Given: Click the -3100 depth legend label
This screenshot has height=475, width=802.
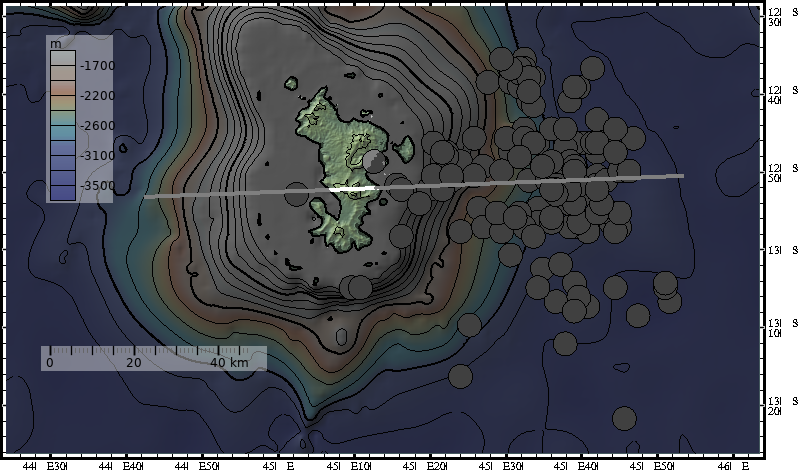Looking at the screenshot, I should click(97, 156).
